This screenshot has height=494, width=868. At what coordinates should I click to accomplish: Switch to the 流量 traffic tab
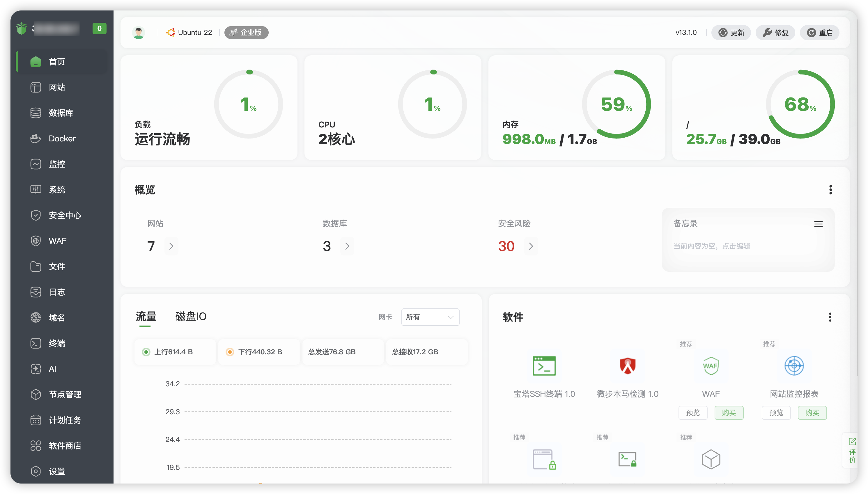coord(146,317)
